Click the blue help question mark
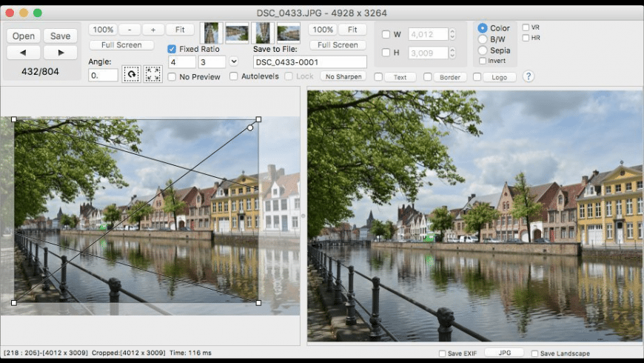Screen dimensions: 644x363 [x=528, y=76]
